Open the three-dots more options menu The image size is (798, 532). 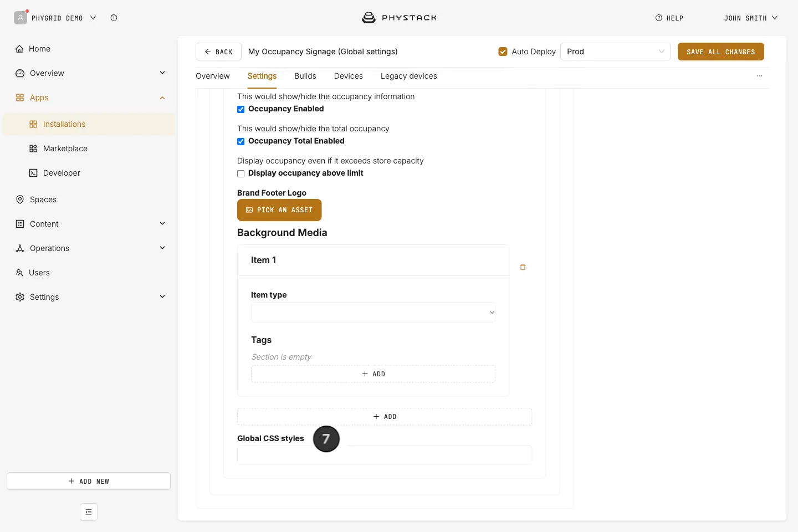tap(760, 76)
